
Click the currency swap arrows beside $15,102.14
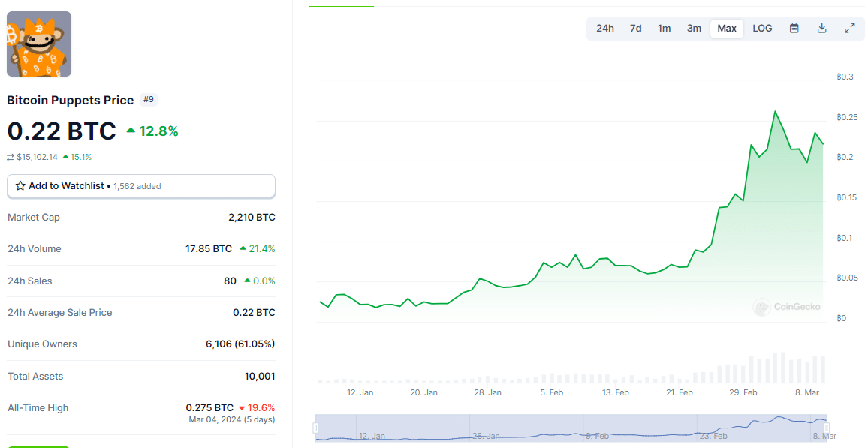point(11,157)
